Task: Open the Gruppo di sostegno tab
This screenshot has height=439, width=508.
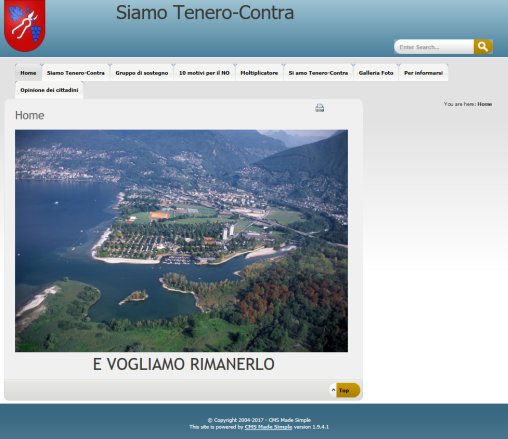Action: 142,73
